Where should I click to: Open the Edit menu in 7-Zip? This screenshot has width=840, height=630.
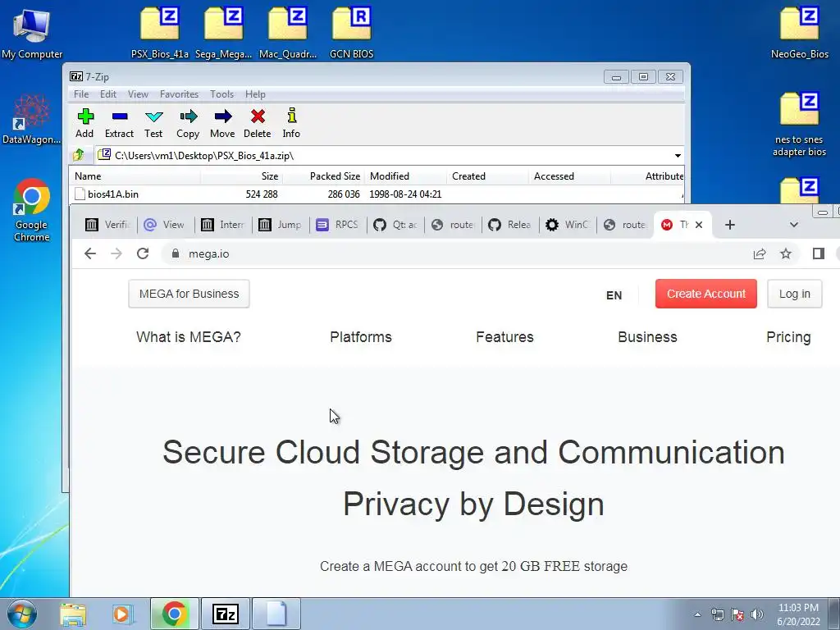(x=108, y=94)
